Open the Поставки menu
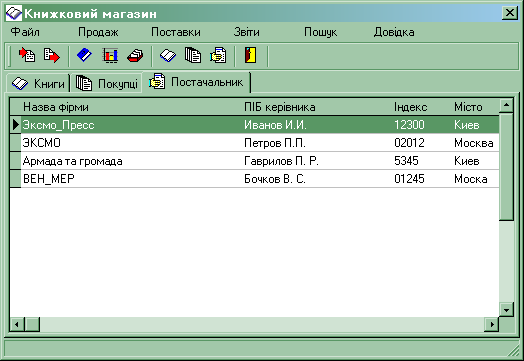524x361 pixels. click(176, 32)
